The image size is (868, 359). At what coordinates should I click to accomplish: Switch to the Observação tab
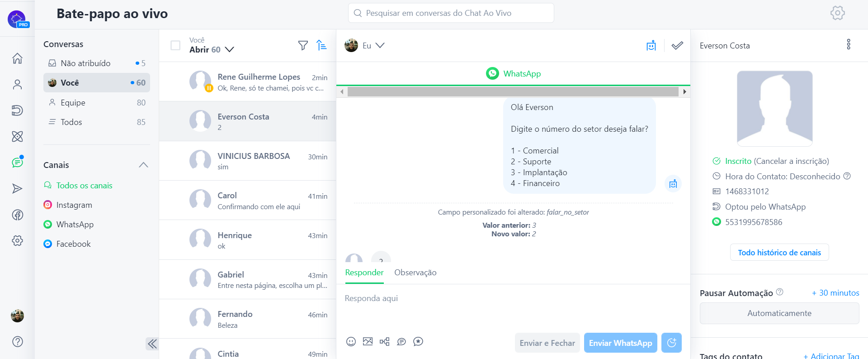coord(415,273)
